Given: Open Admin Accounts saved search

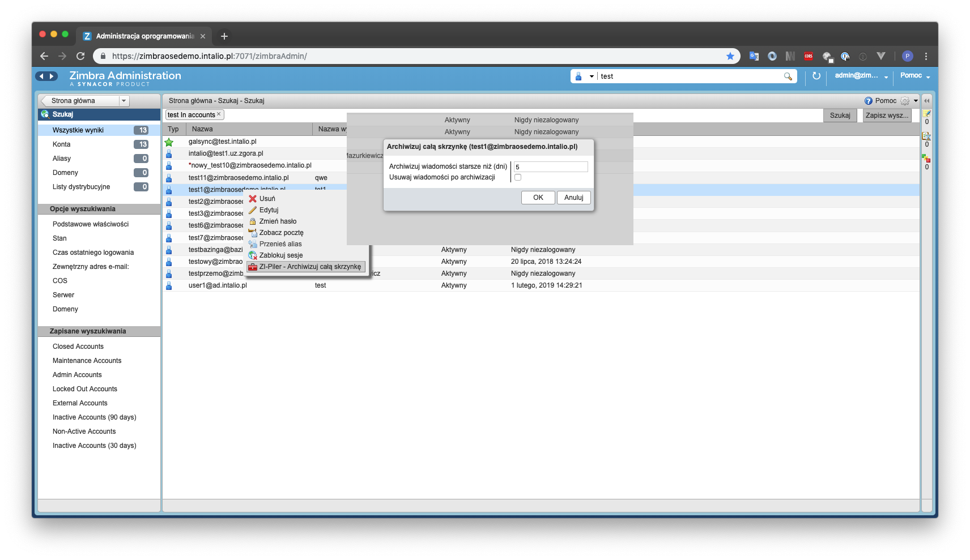Looking at the screenshot, I should click(x=77, y=375).
